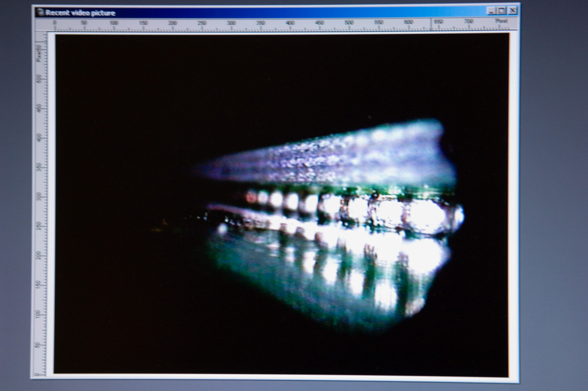
Task: Maximize the Recent video picture window
Action: (x=501, y=11)
